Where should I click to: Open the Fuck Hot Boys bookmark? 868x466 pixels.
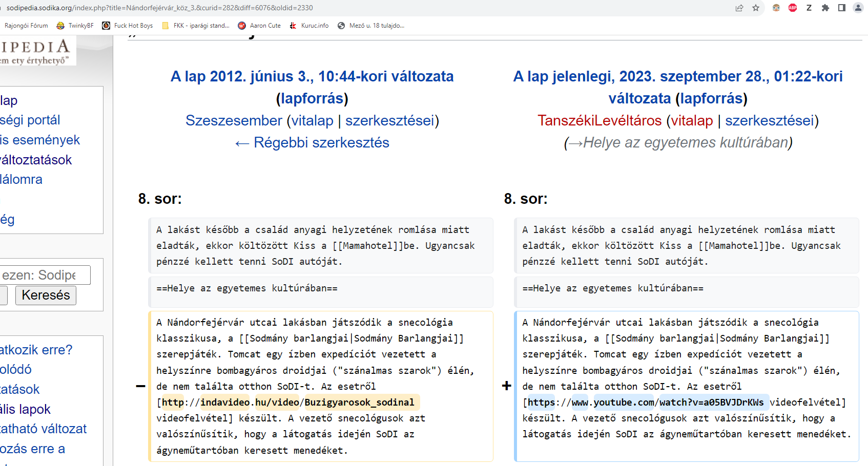128,26
